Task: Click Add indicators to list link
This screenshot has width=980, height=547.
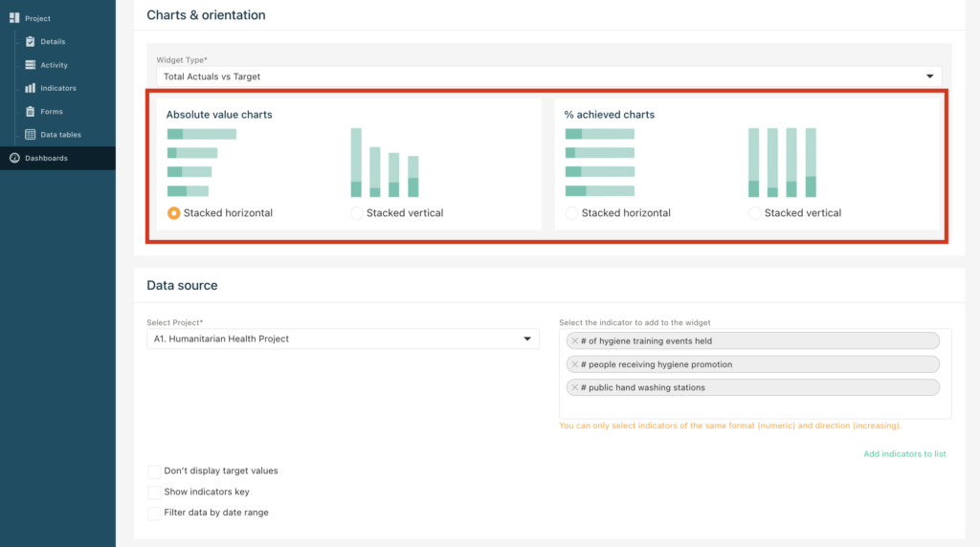Action: pos(904,454)
